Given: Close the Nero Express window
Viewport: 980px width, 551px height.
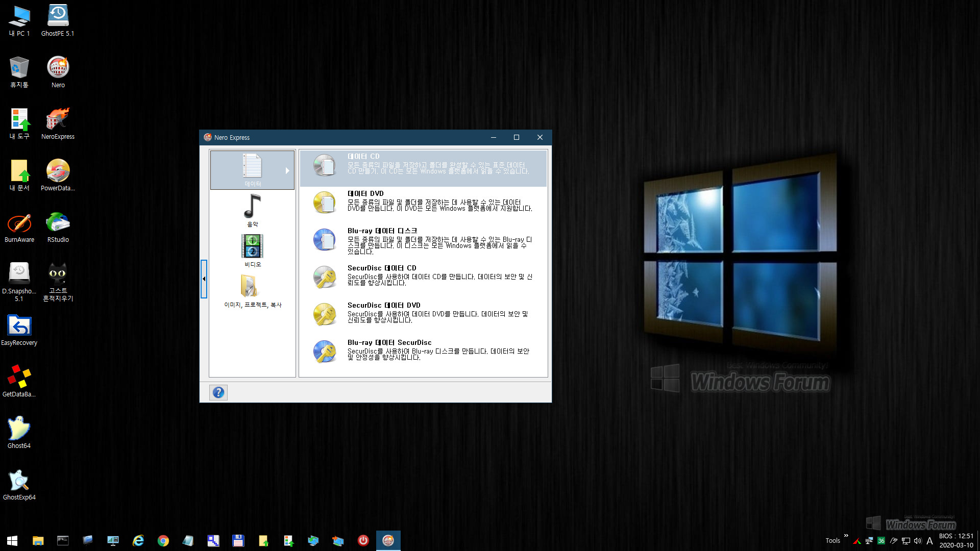Looking at the screenshot, I should point(540,137).
